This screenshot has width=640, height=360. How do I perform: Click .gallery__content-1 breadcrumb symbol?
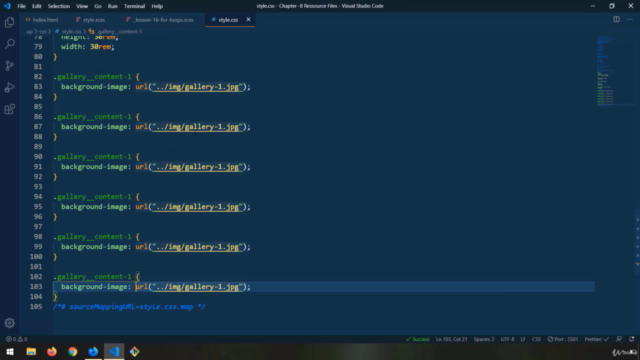coord(119,31)
